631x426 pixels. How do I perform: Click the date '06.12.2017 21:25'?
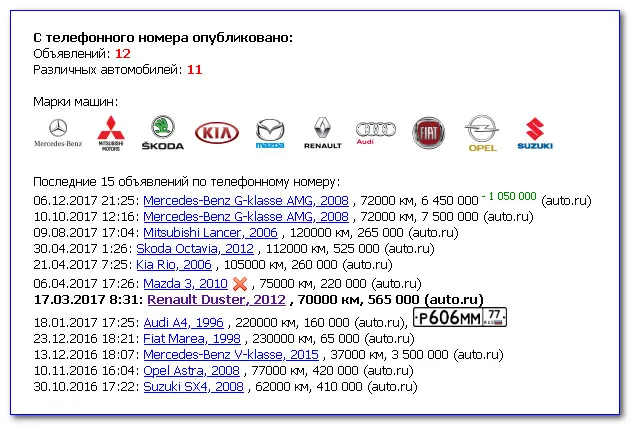(x=86, y=200)
